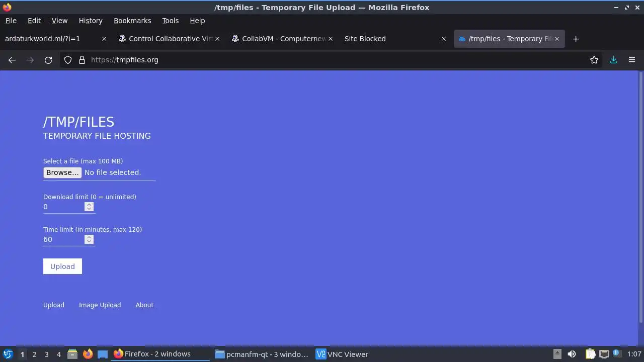The image size is (644, 362).
Task: Reload the current page
Action: 48,60
